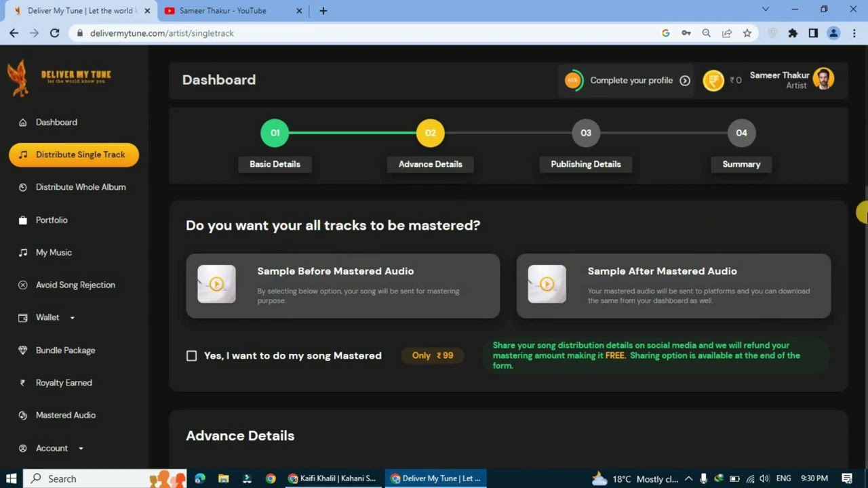This screenshot has width=868, height=488.
Task: Select Distribute Single Track menu item
Action: click(74, 155)
